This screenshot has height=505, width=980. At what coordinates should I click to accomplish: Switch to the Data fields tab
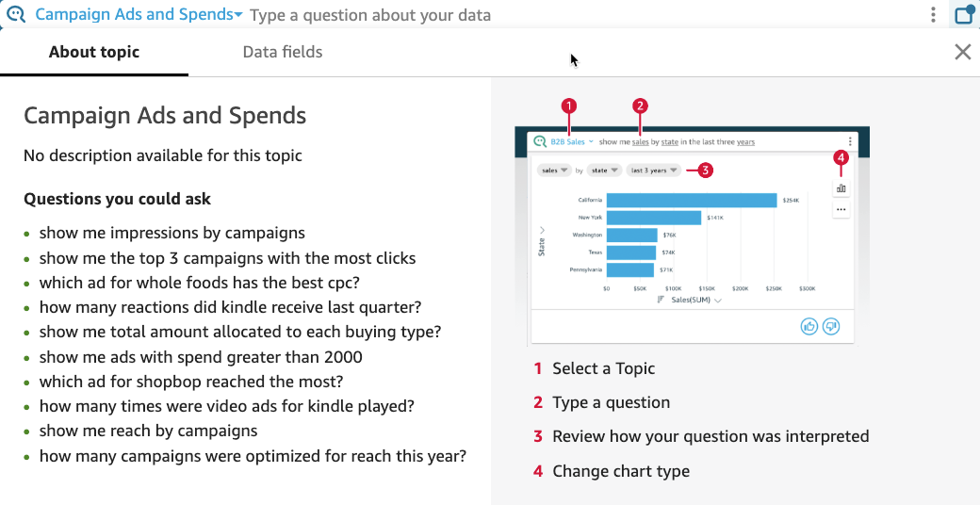(x=283, y=52)
